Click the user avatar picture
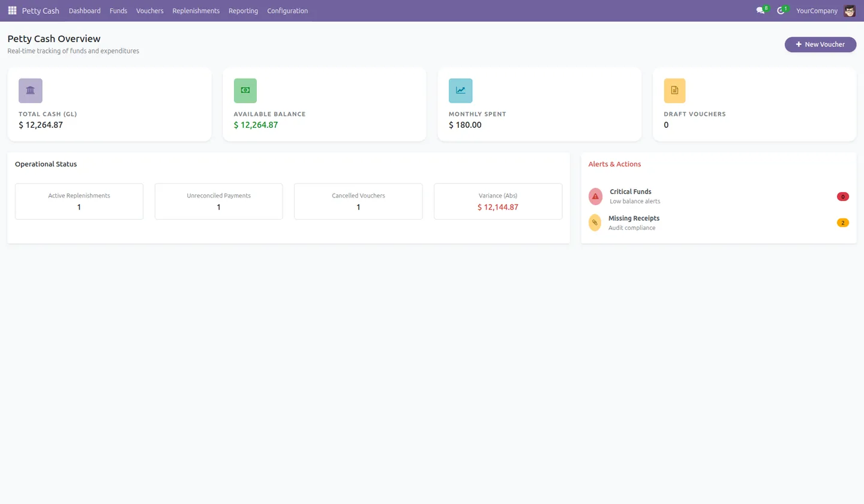 click(x=850, y=11)
